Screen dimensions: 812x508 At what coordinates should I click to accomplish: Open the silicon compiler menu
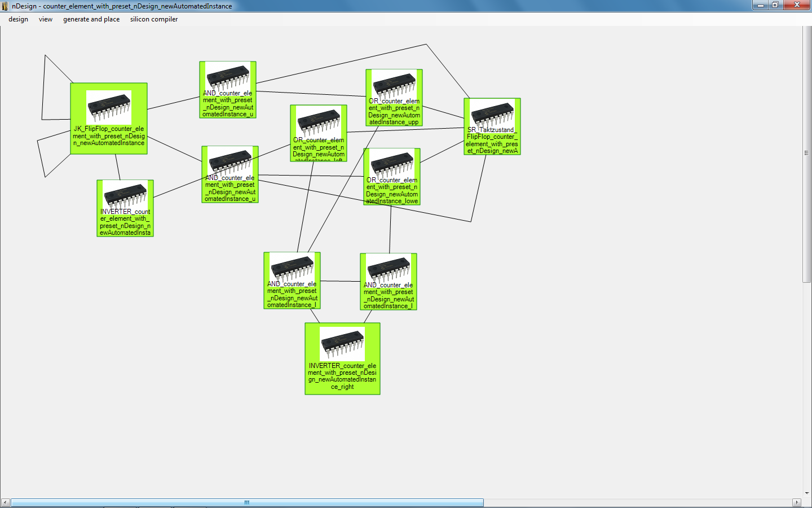click(154, 19)
